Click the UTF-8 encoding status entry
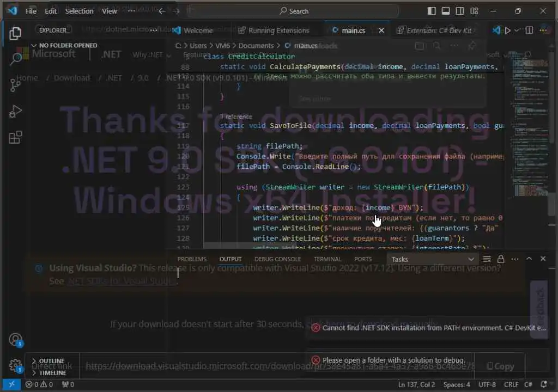The width and height of the screenshot is (558, 392). (487, 384)
